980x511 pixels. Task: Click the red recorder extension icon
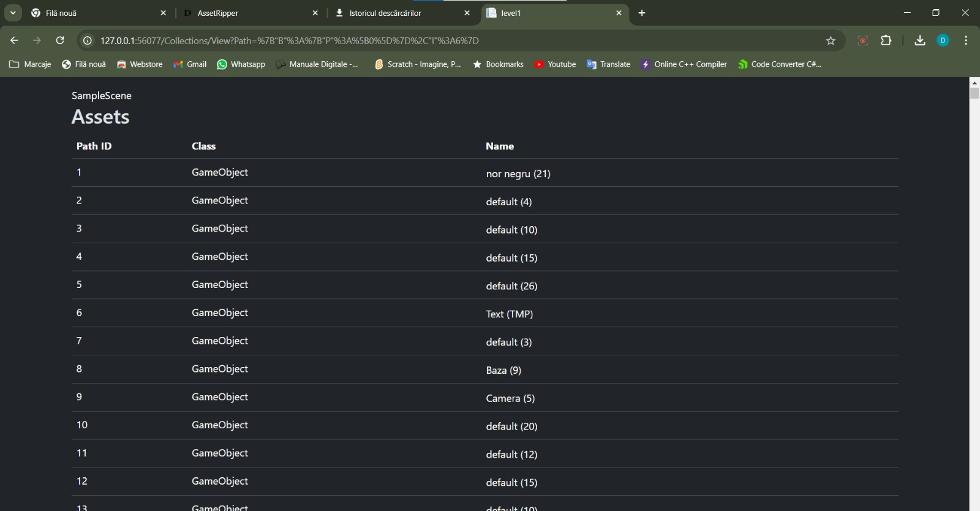click(862, 40)
